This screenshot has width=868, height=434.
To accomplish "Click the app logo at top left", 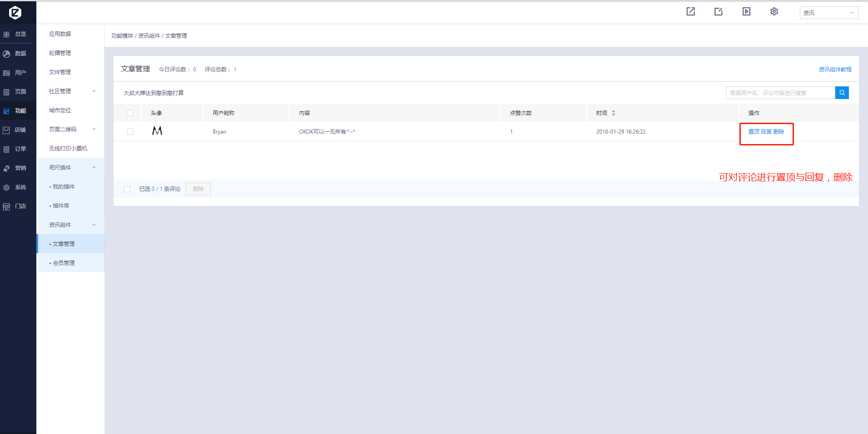I will click(x=15, y=13).
